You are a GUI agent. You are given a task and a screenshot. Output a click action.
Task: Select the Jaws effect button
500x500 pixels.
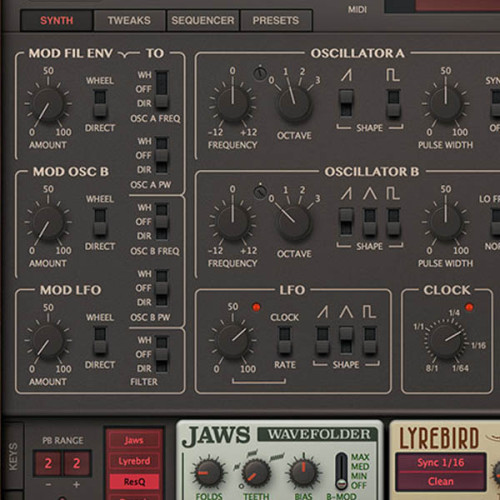tap(134, 440)
